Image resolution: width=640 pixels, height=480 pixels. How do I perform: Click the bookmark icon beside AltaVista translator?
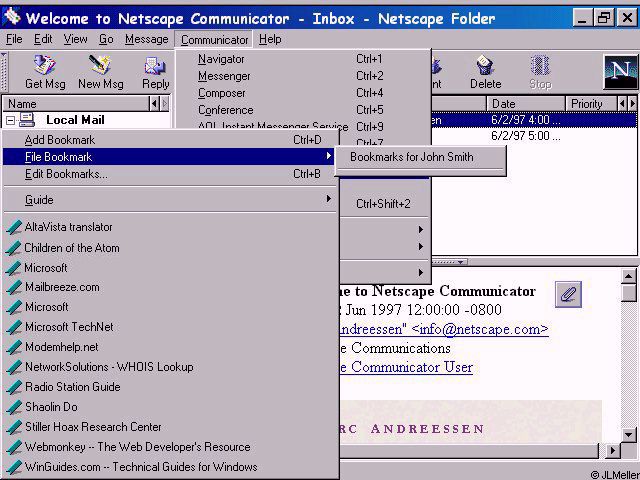click(x=14, y=227)
